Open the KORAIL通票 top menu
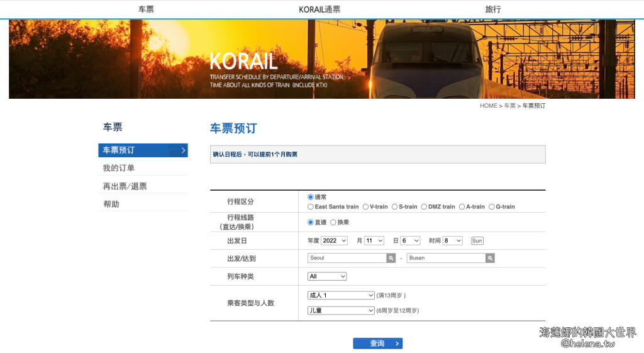 [x=319, y=9]
